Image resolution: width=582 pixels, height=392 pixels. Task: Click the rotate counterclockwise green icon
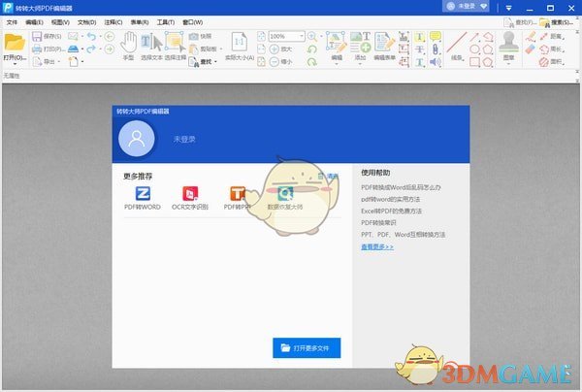312,49
